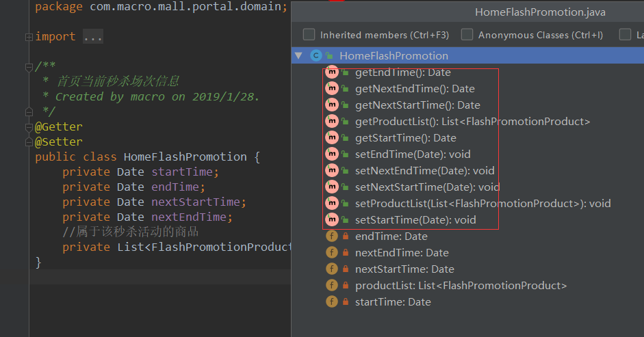644x337 pixels.
Task: Toggle the checkbox right of Anonymous Classes
Action: pyautogui.click(x=625, y=34)
